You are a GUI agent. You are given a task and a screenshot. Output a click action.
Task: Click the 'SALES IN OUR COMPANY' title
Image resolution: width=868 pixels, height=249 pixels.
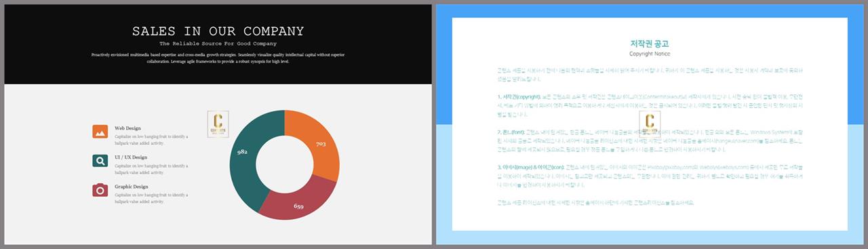(218, 31)
